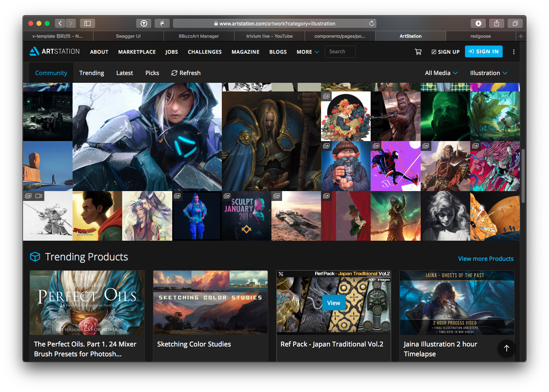Click the ArtStation search field
Image resolution: width=549 pixels, height=392 pixels.
tap(340, 52)
